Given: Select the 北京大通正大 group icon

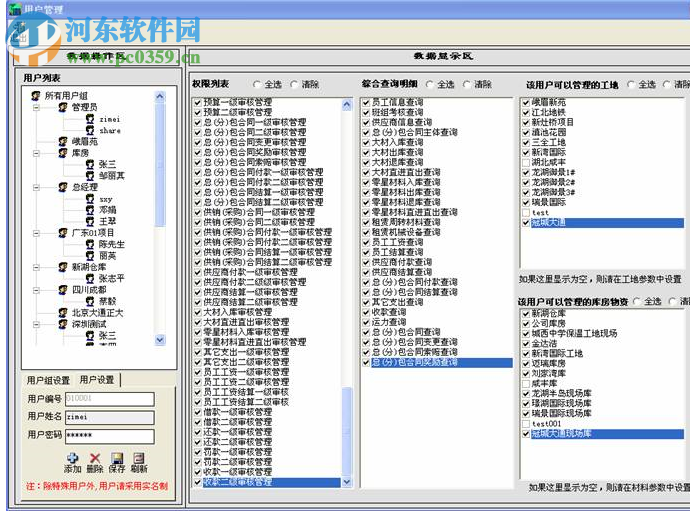Looking at the screenshot, I should [63, 313].
